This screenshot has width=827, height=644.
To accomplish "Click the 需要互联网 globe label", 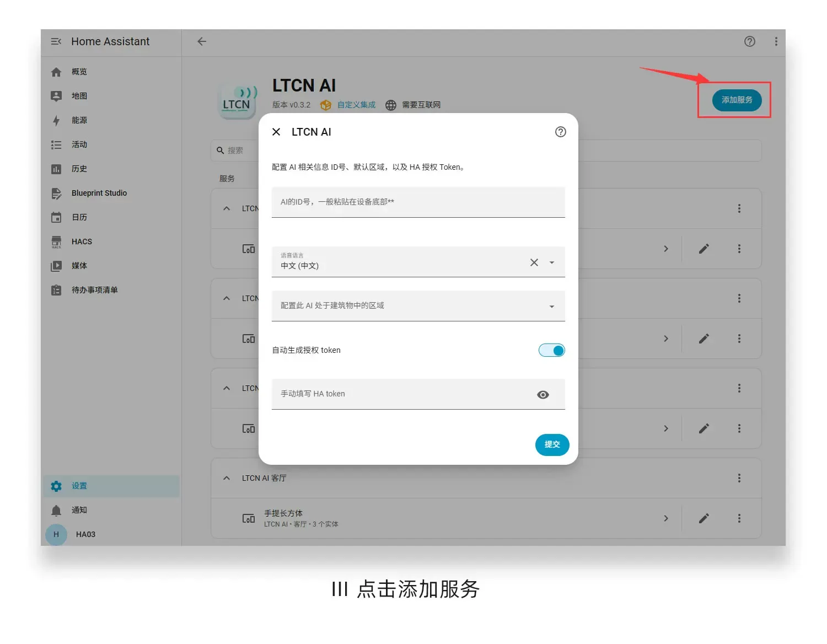I will [x=421, y=105].
